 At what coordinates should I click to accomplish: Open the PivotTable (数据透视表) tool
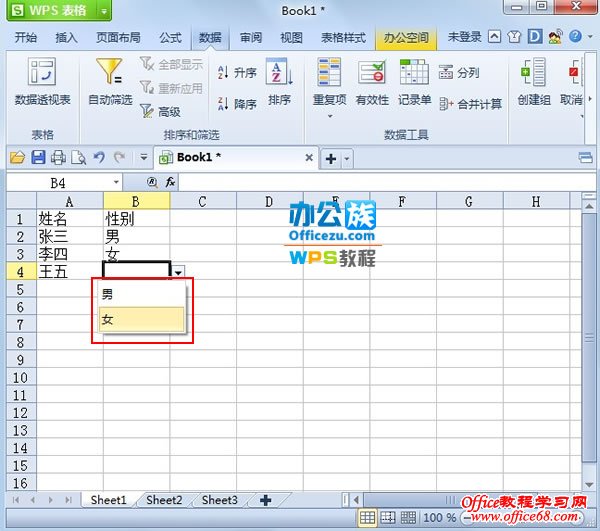[x=42, y=81]
